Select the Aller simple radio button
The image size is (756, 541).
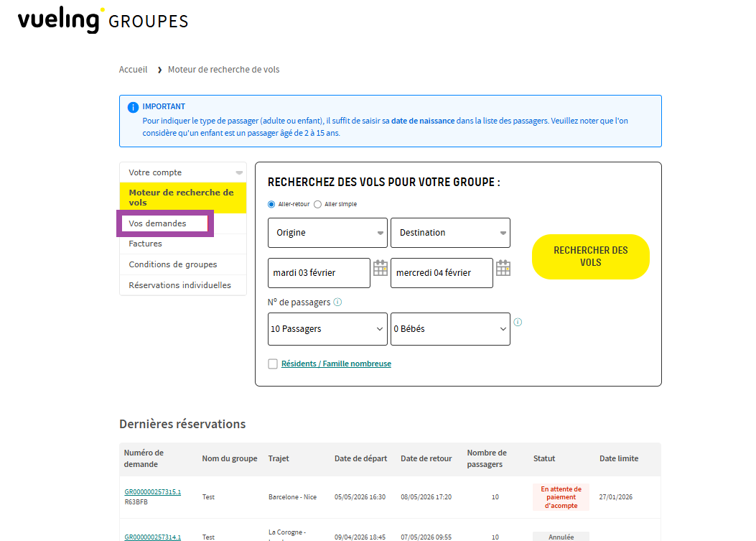pos(318,204)
